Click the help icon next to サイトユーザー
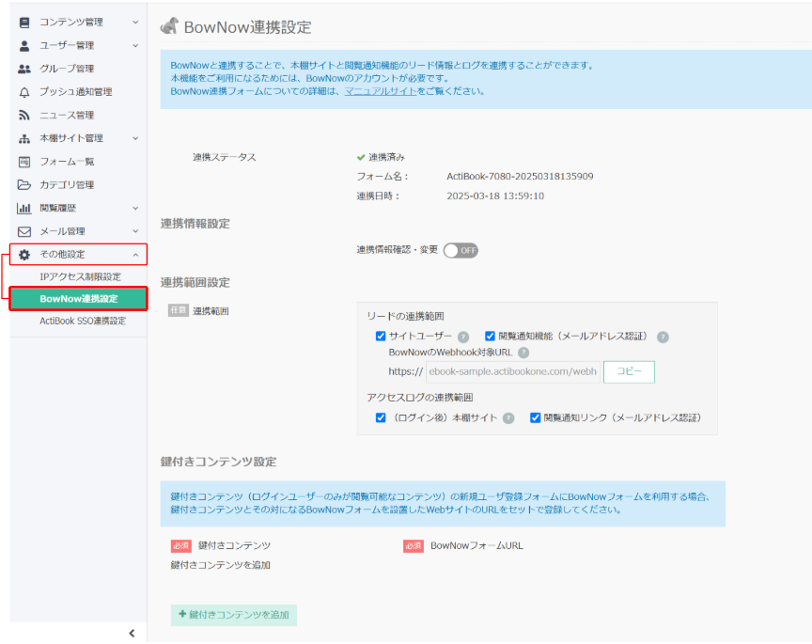Screen dimensions: 812x644 [463, 337]
